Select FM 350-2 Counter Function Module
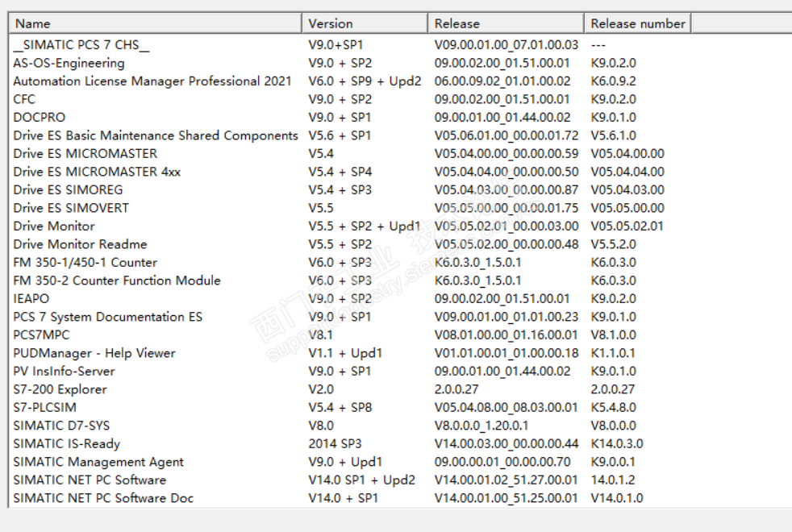The height and width of the screenshot is (532, 792). pyautogui.click(x=117, y=281)
